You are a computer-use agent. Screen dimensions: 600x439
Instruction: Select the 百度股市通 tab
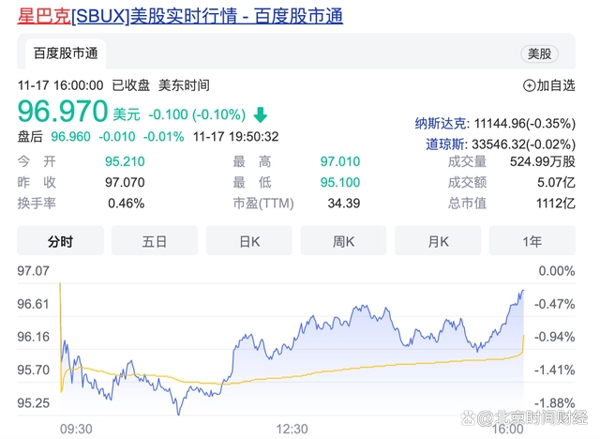65,54
